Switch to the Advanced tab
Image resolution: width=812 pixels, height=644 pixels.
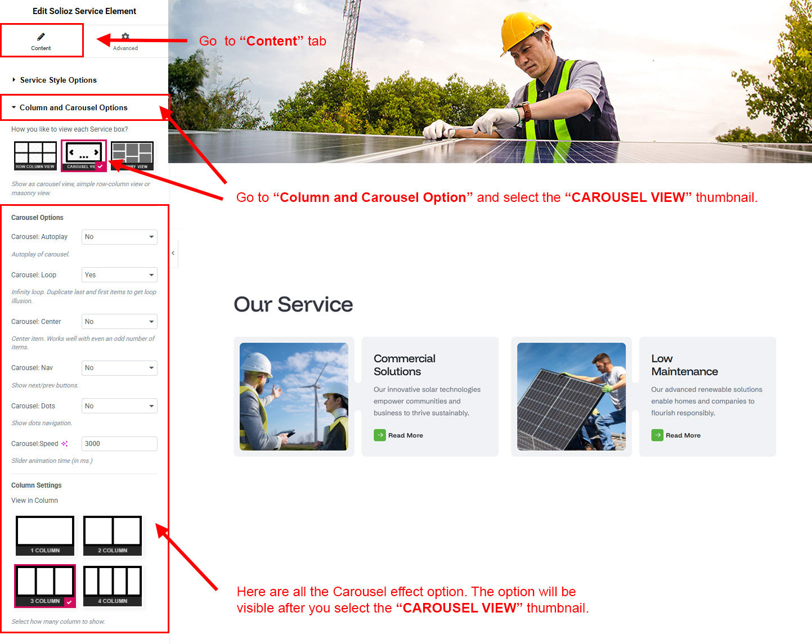click(125, 41)
